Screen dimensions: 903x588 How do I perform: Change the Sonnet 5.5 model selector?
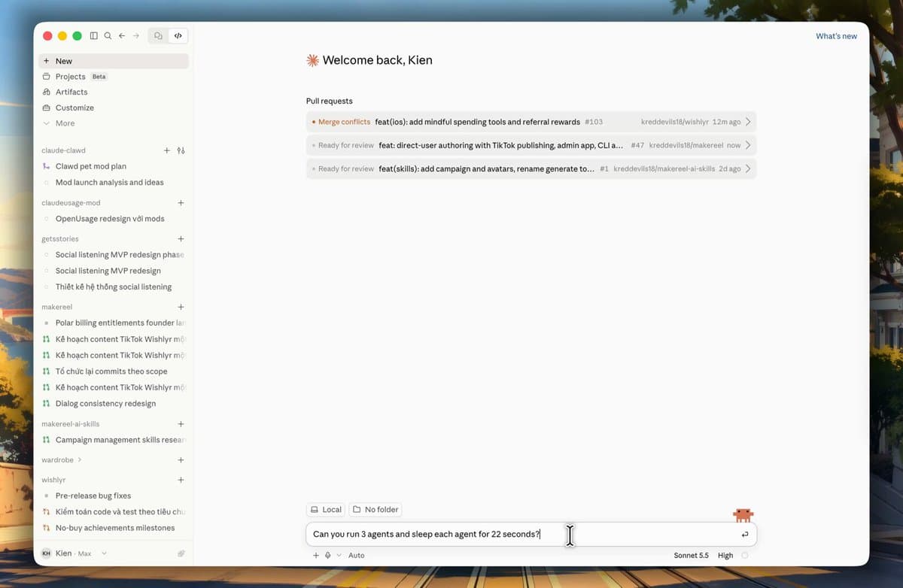pyautogui.click(x=691, y=556)
